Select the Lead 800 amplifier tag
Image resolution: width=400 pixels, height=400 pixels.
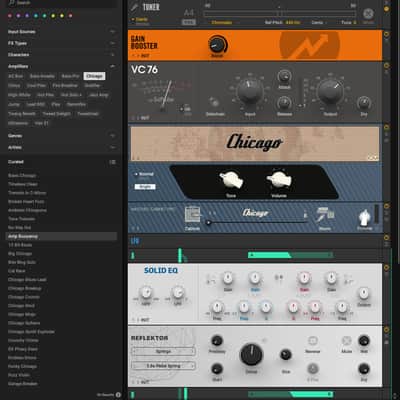[x=36, y=104]
